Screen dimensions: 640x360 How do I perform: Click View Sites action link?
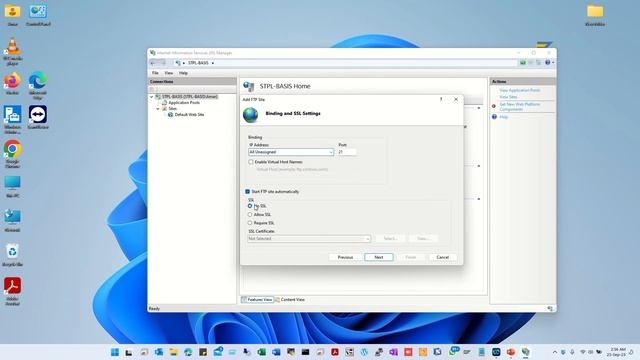click(x=508, y=97)
